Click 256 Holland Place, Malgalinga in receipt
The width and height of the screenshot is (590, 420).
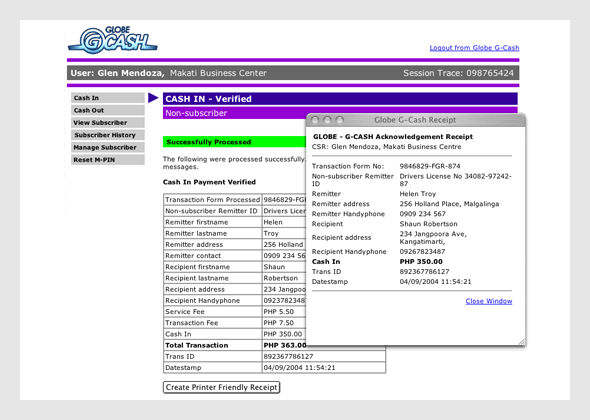pyautogui.click(x=449, y=204)
